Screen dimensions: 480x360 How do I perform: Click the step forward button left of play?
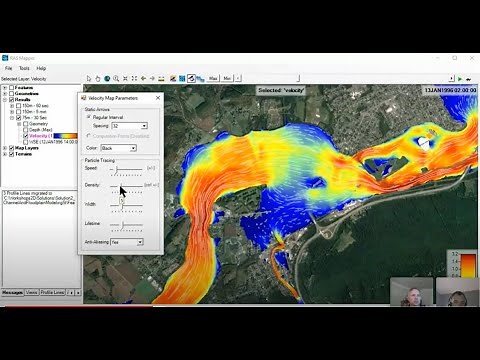[x=451, y=79]
